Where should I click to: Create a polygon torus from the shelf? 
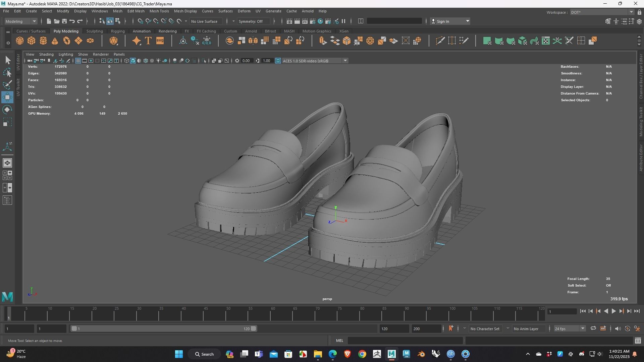(67, 41)
